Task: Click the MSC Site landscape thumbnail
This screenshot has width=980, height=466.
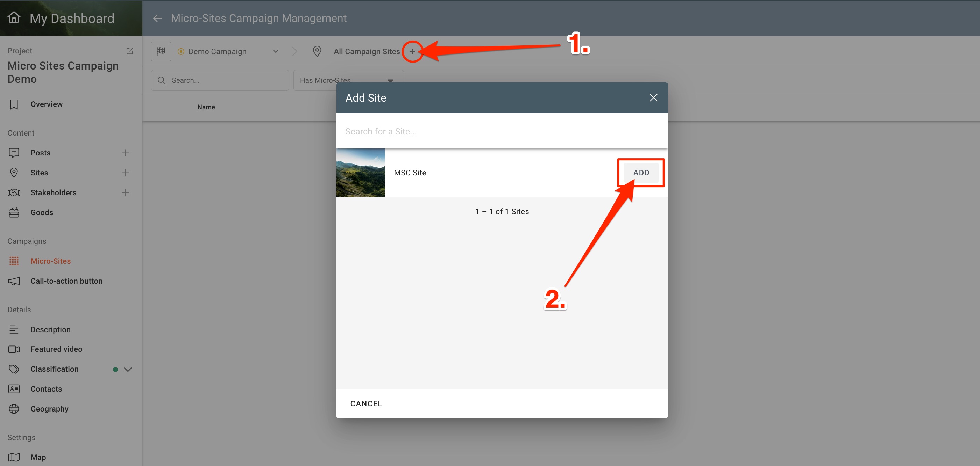Action: pyautogui.click(x=360, y=173)
